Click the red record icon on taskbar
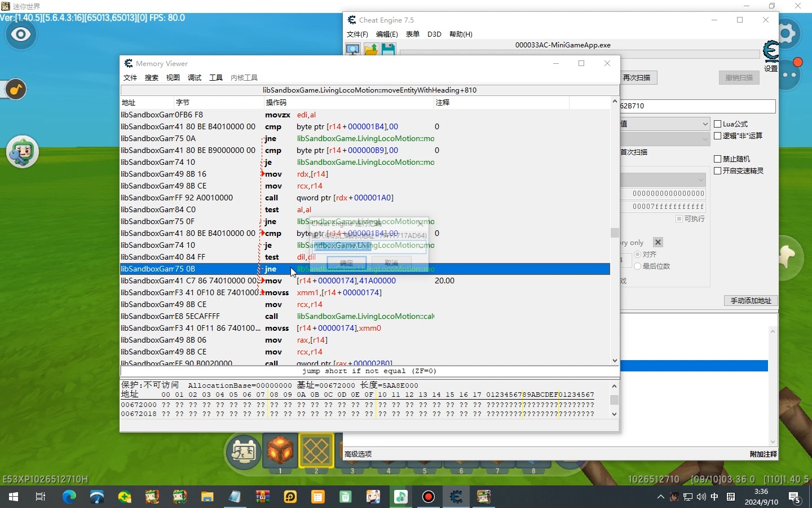The image size is (812, 508). (x=429, y=497)
